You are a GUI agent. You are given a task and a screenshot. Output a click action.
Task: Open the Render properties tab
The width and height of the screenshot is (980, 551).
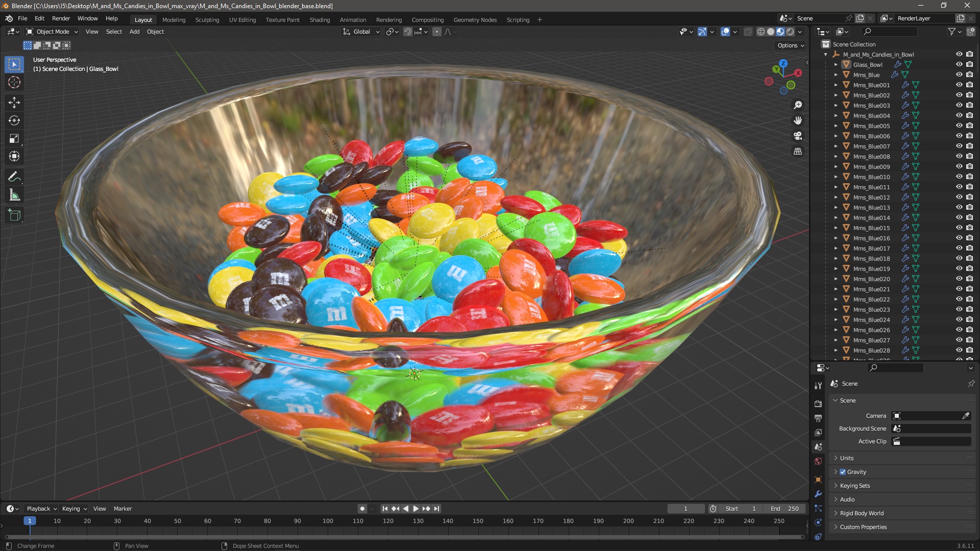[818, 404]
